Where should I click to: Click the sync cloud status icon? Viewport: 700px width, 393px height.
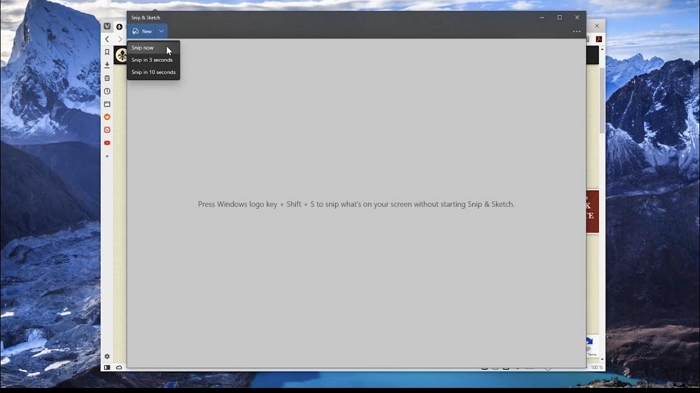tap(119, 367)
